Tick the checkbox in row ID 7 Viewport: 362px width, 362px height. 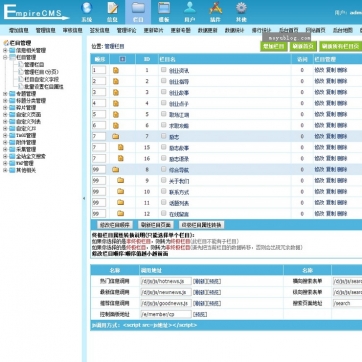coord(164,136)
